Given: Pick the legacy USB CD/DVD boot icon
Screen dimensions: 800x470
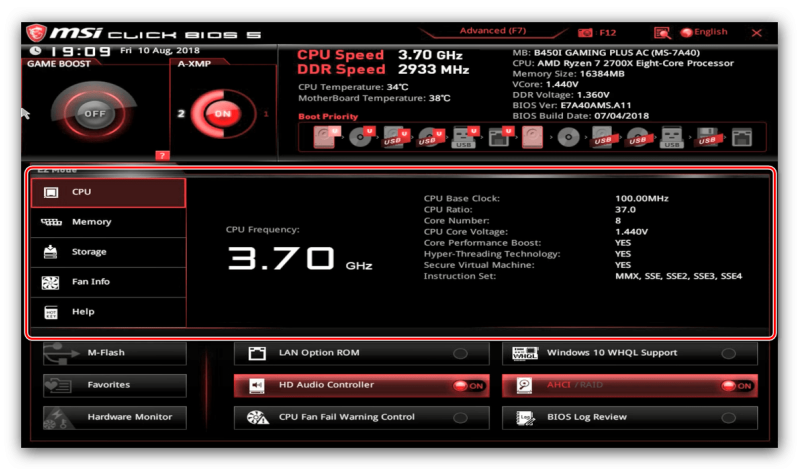Looking at the screenshot, I should tap(638, 137).
